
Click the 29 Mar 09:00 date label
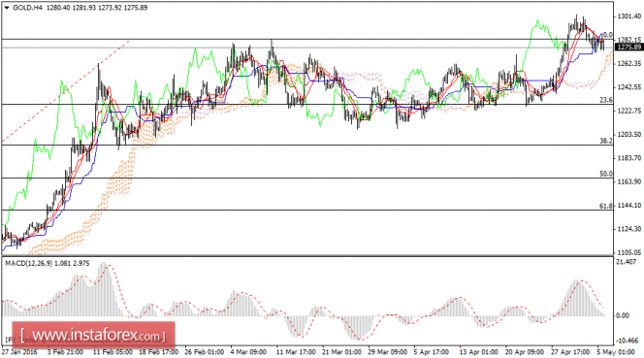pyautogui.click(x=388, y=352)
